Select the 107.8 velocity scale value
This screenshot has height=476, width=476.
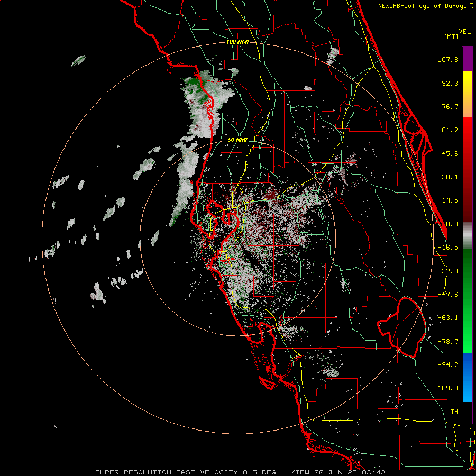click(448, 59)
